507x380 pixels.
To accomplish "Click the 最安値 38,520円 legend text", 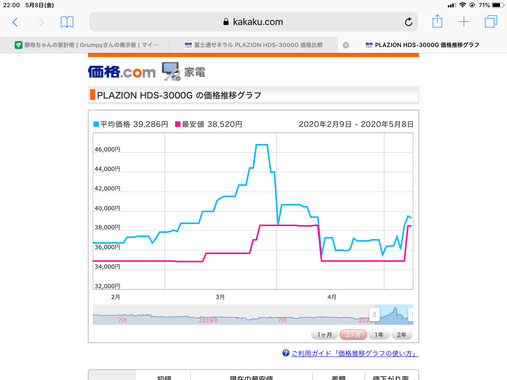I will click(212, 124).
